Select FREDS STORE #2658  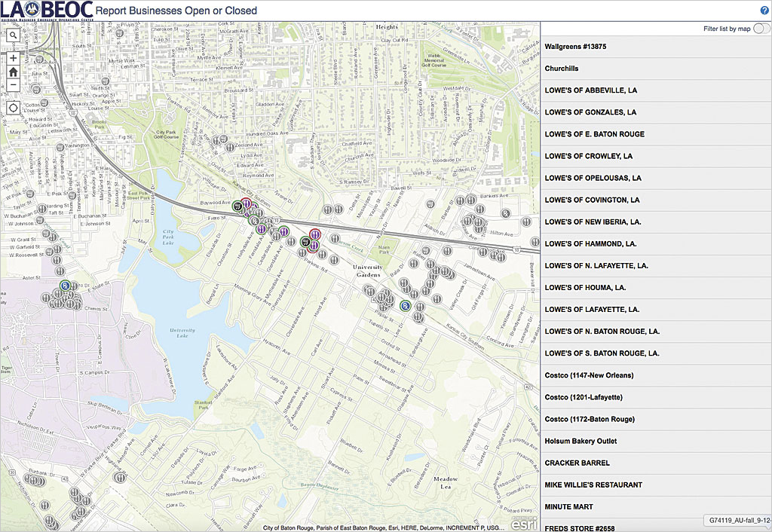[x=656, y=525]
